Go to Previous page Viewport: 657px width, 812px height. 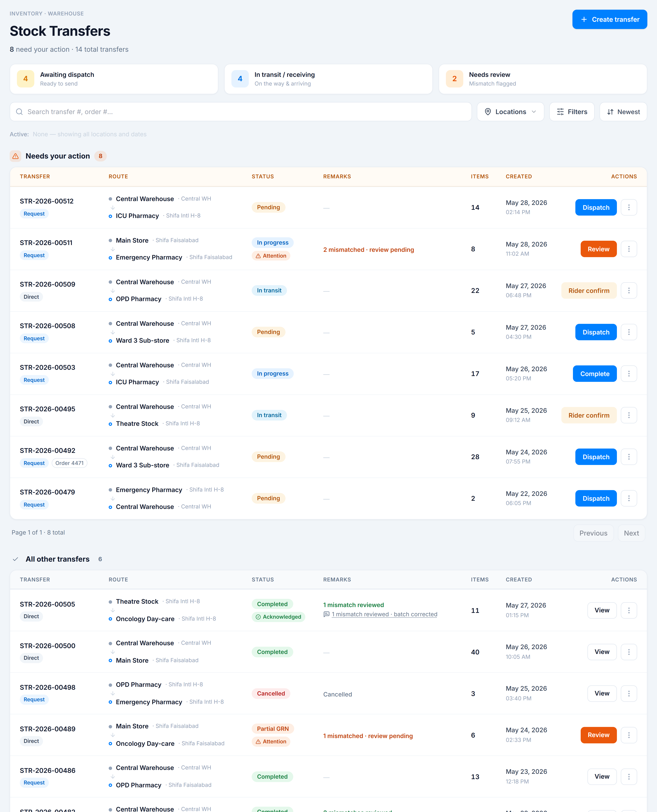(593, 533)
